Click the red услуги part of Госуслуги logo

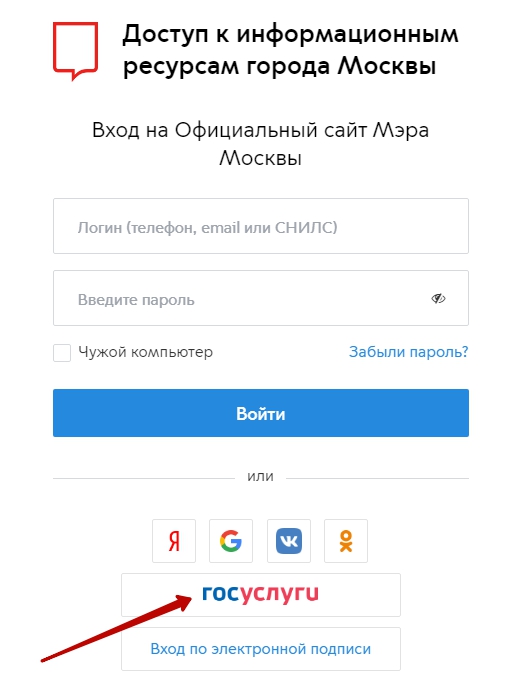(280, 595)
